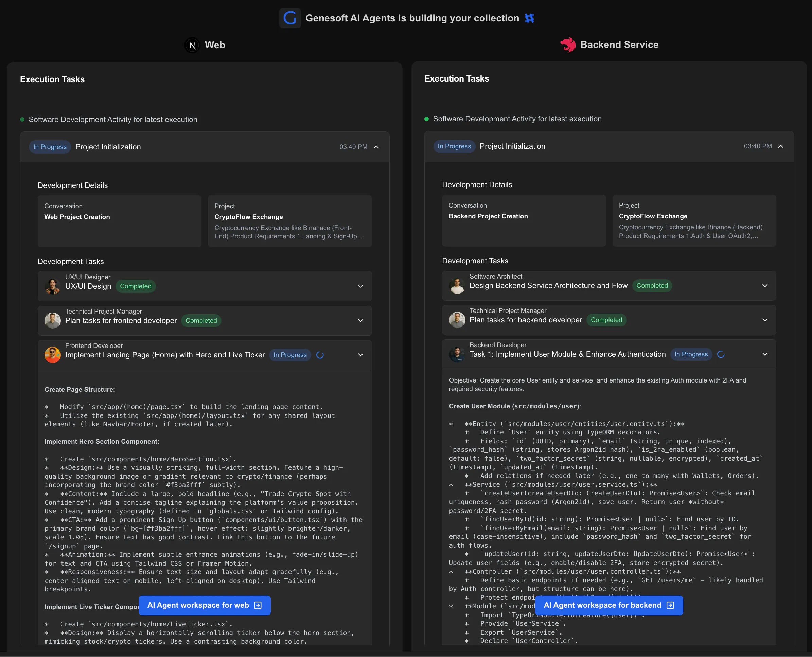
Task: Click the loading spinner on Task 1 User Module
Action: [721, 354]
